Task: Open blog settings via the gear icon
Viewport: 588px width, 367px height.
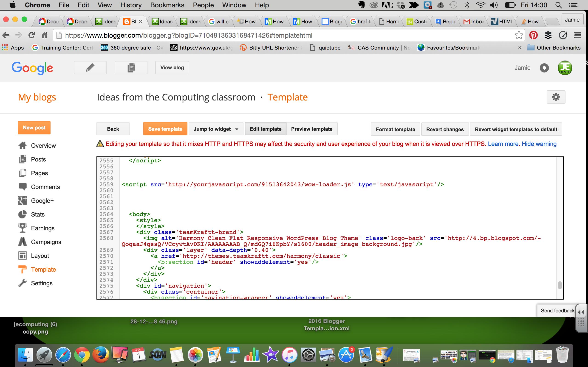Action: [556, 97]
